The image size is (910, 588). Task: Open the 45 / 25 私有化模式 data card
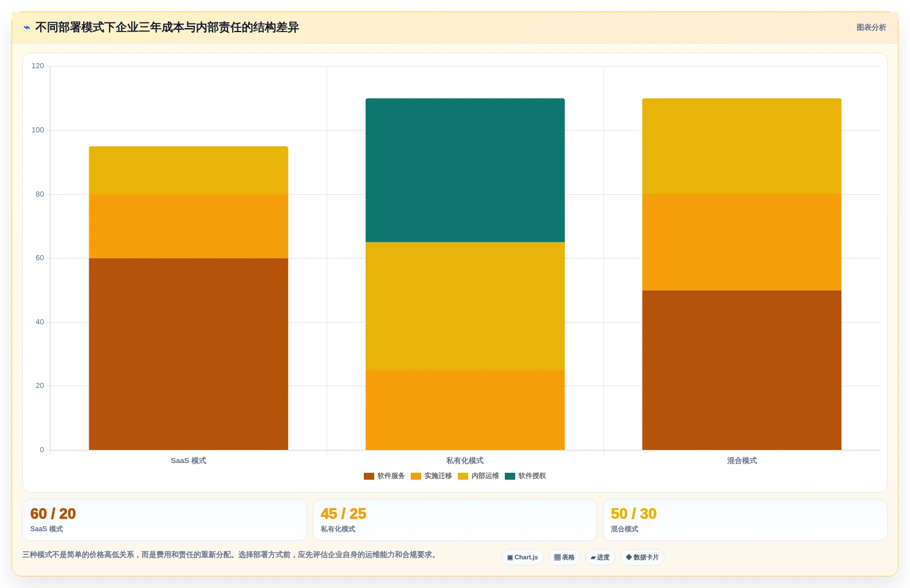point(455,520)
